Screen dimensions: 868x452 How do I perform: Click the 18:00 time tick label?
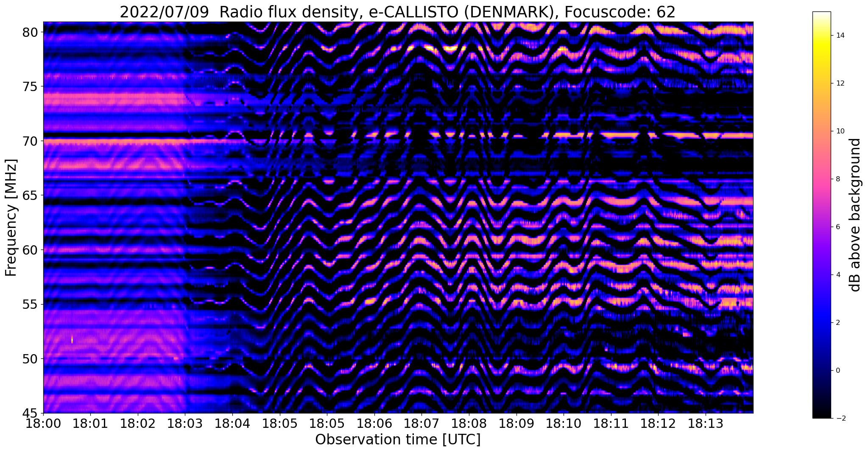pos(43,424)
